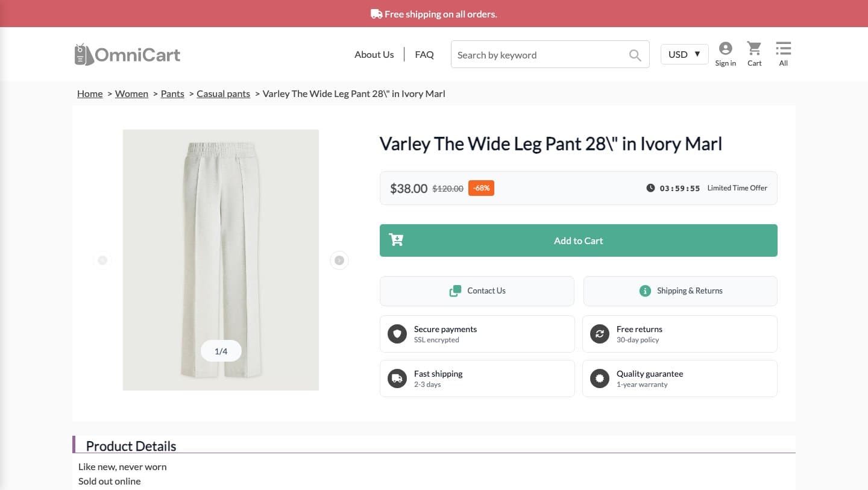Click the Contact Us button
Viewport: 868px width, 490px height.
coord(477,291)
